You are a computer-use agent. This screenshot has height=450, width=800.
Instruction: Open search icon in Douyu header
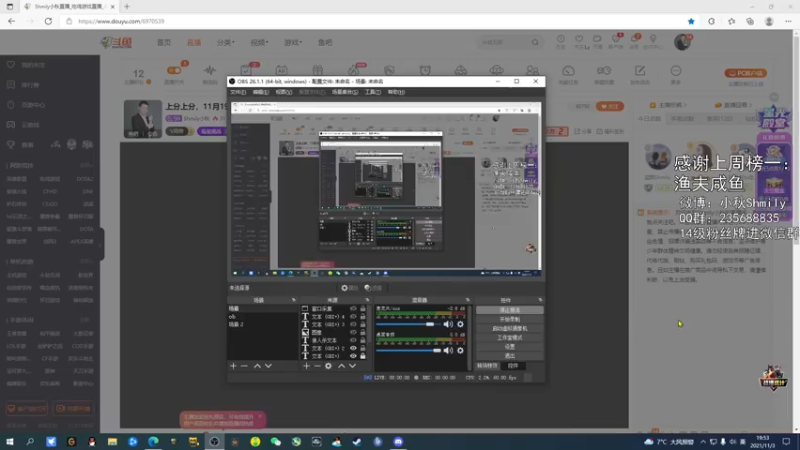click(535, 42)
